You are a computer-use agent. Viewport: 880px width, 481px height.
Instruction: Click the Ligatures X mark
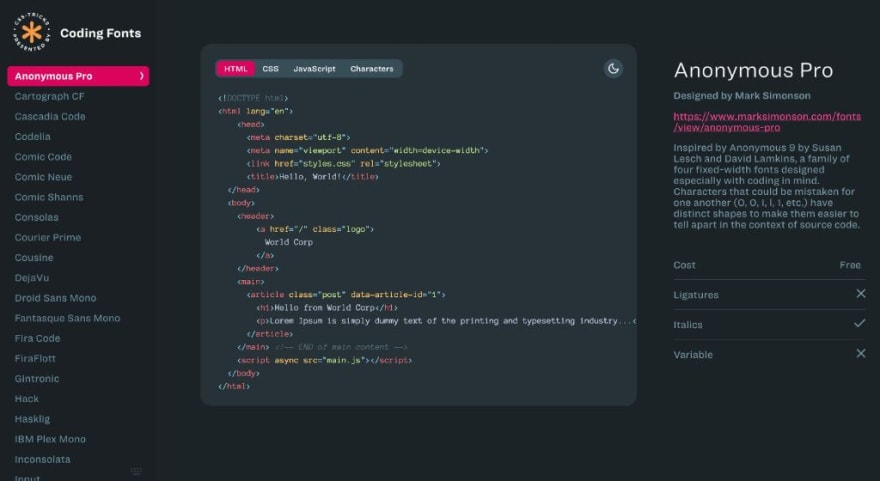(x=860, y=294)
